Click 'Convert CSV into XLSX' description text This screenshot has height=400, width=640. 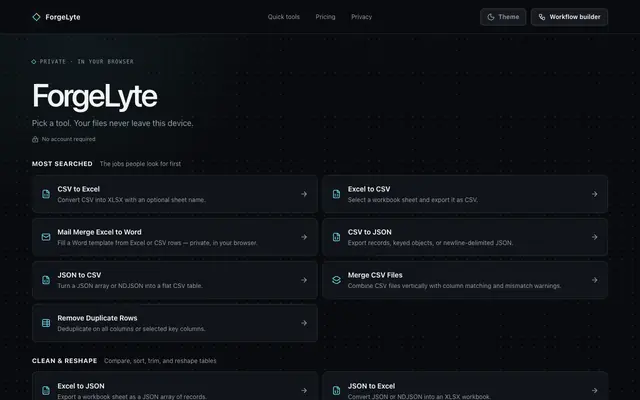click(x=131, y=200)
